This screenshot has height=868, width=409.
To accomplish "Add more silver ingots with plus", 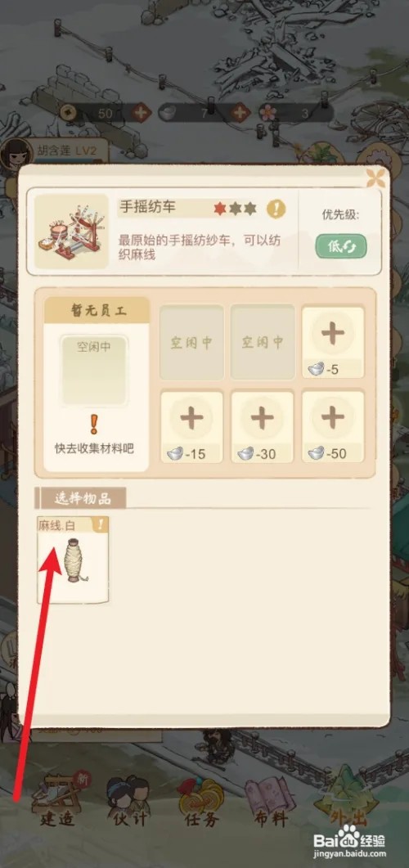I will point(240,114).
